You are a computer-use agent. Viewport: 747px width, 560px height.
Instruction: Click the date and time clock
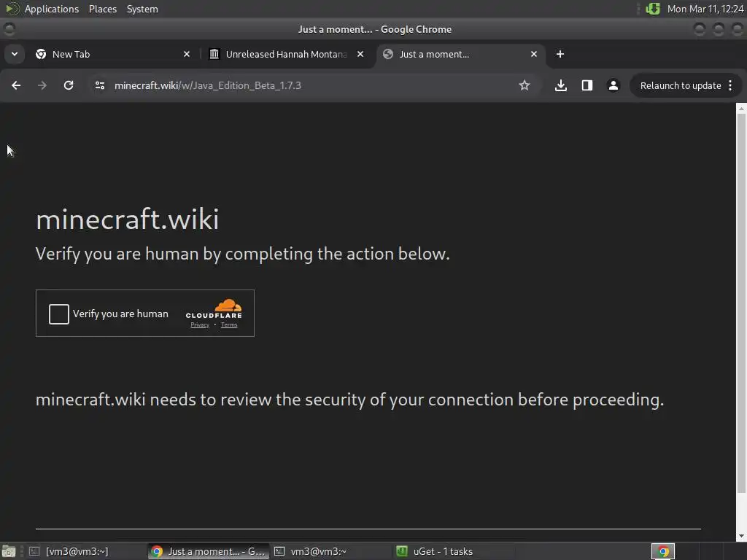tap(705, 9)
